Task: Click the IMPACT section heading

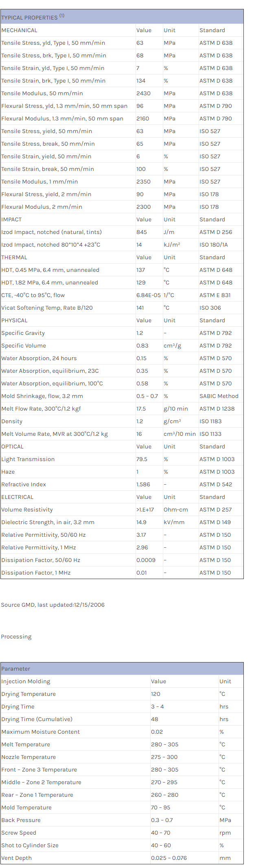Action: [11, 219]
